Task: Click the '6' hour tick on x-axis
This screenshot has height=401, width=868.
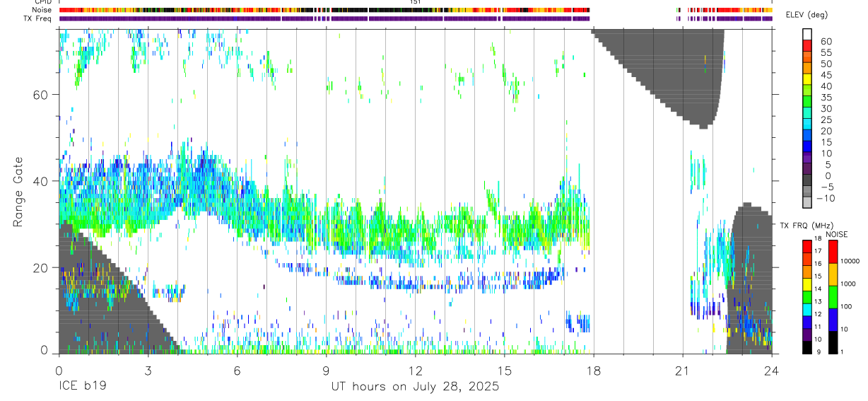Action: pos(237,370)
